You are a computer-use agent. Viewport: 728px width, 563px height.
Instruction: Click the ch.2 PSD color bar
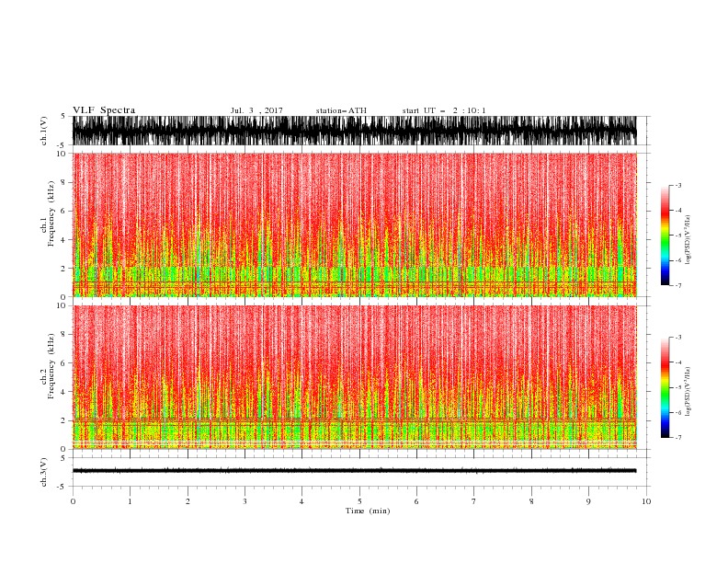pyautogui.click(x=665, y=387)
